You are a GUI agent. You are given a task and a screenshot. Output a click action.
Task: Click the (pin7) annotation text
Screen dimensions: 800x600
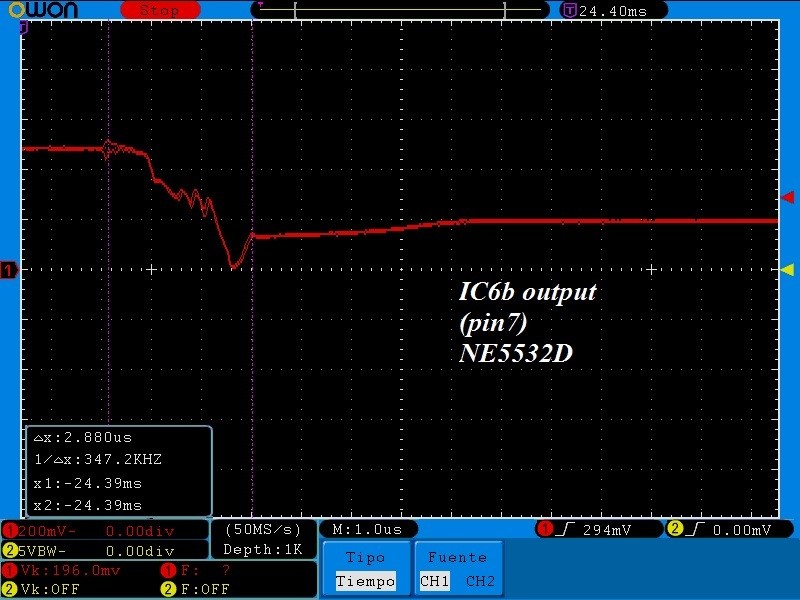[492, 322]
